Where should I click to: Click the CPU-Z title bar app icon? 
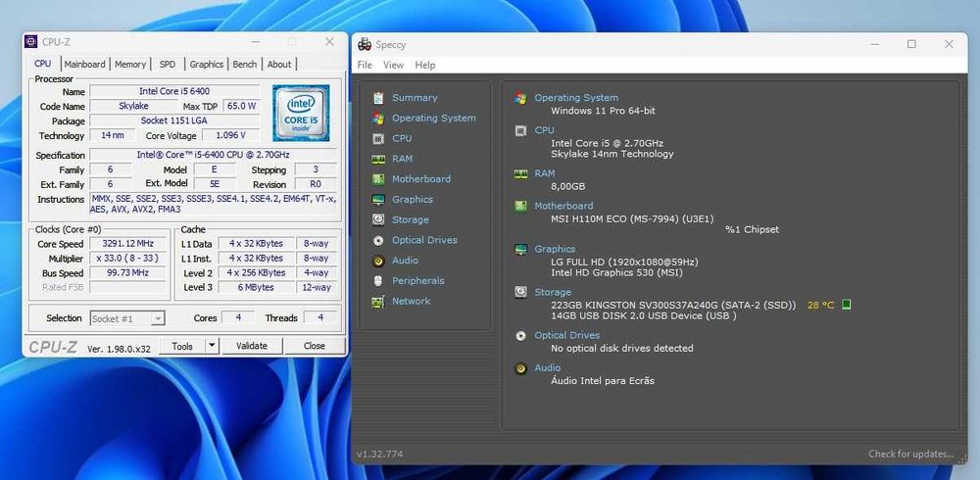(x=30, y=42)
